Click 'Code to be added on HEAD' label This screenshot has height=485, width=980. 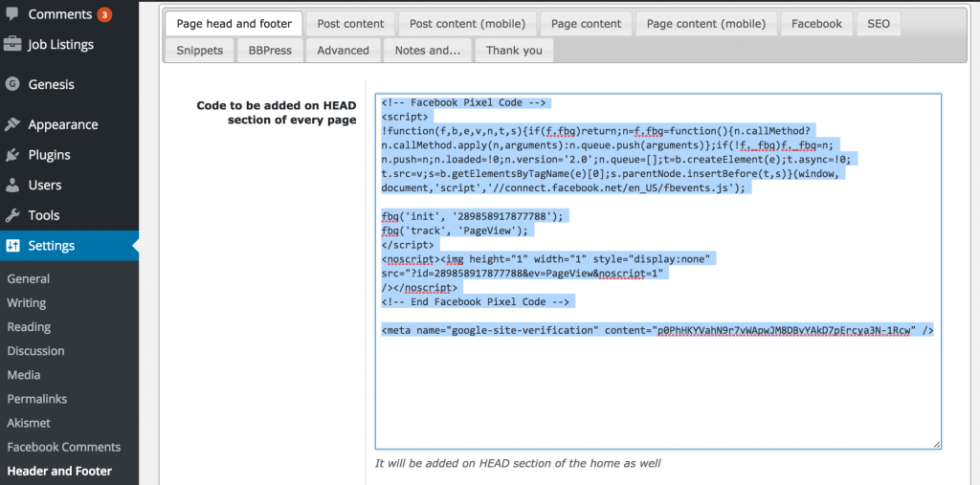coord(277,113)
